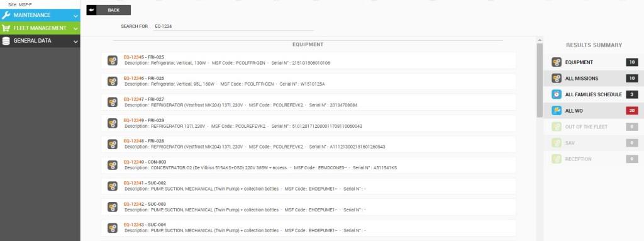This screenshot has height=241, width=644.
Task: Open equipment link EQ-12348 - FRI-028
Action: [x=144, y=141]
